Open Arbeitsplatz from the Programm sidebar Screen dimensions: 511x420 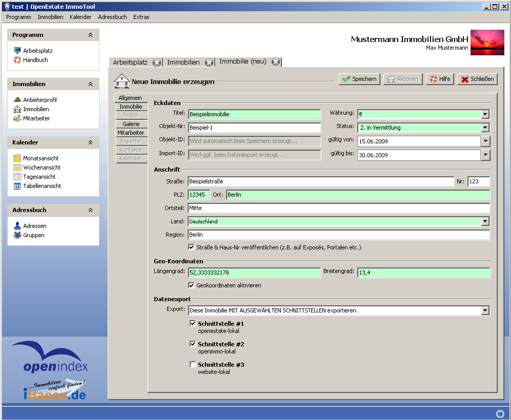coord(37,51)
